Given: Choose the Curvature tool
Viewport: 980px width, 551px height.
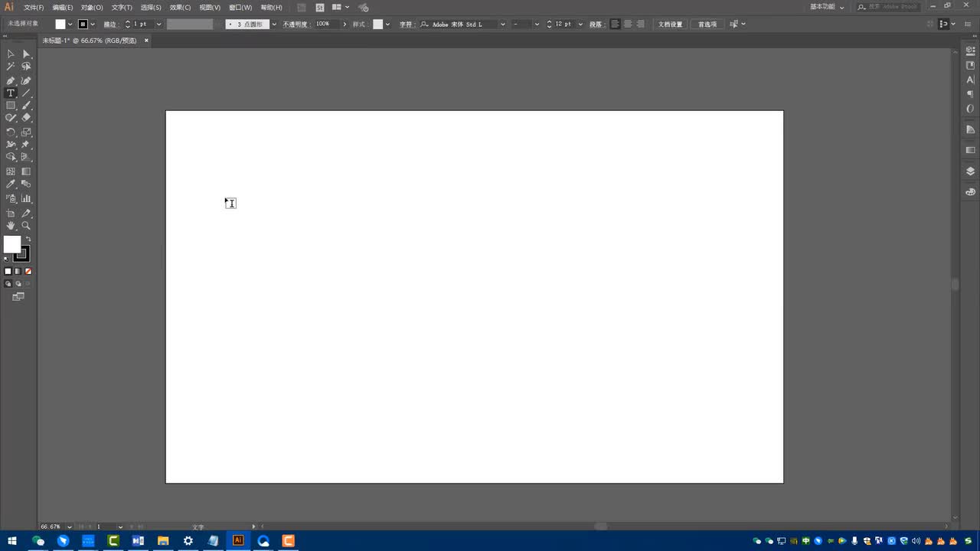Looking at the screenshot, I should [x=26, y=80].
